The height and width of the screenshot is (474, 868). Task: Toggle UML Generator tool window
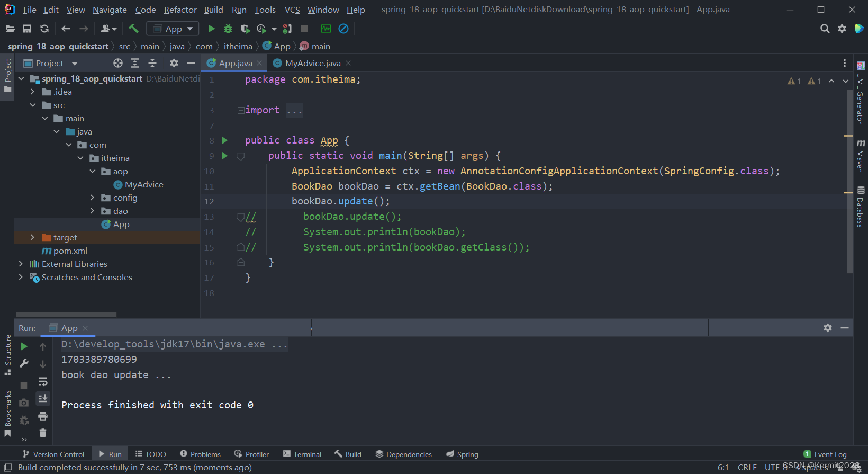pyautogui.click(x=861, y=93)
